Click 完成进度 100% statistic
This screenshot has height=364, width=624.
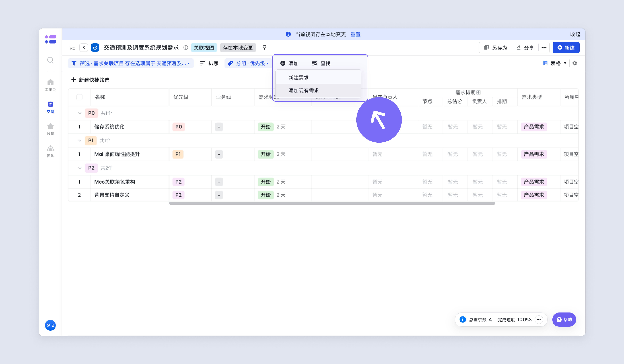514,319
